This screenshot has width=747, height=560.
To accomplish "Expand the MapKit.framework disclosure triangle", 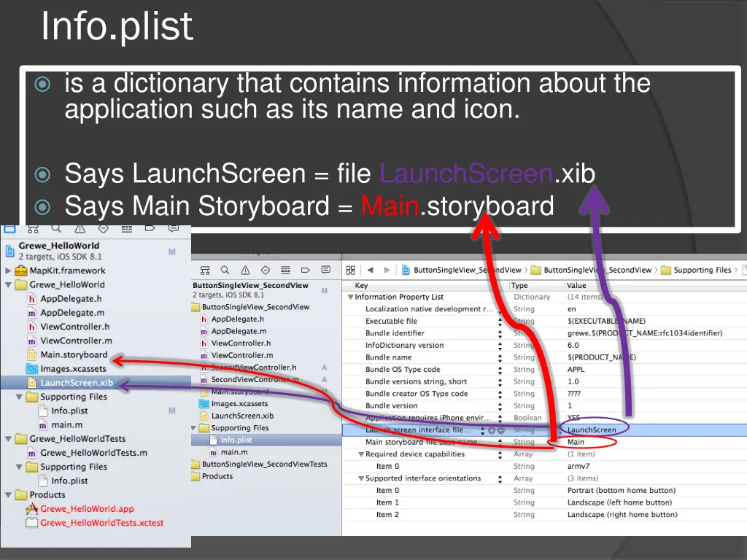I will click(x=8, y=271).
